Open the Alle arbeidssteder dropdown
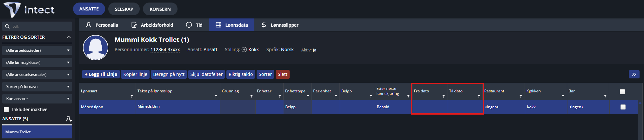This screenshot has width=644, height=140. [37, 50]
